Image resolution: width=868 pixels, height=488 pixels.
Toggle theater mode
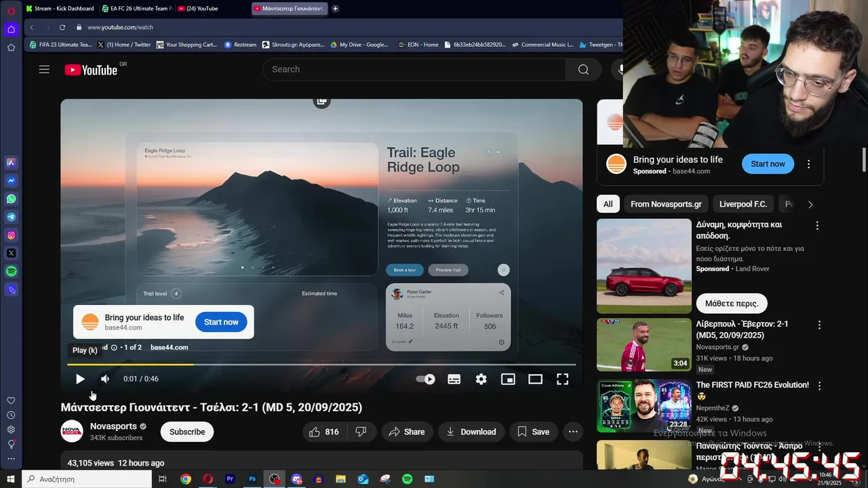pyautogui.click(x=535, y=379)
